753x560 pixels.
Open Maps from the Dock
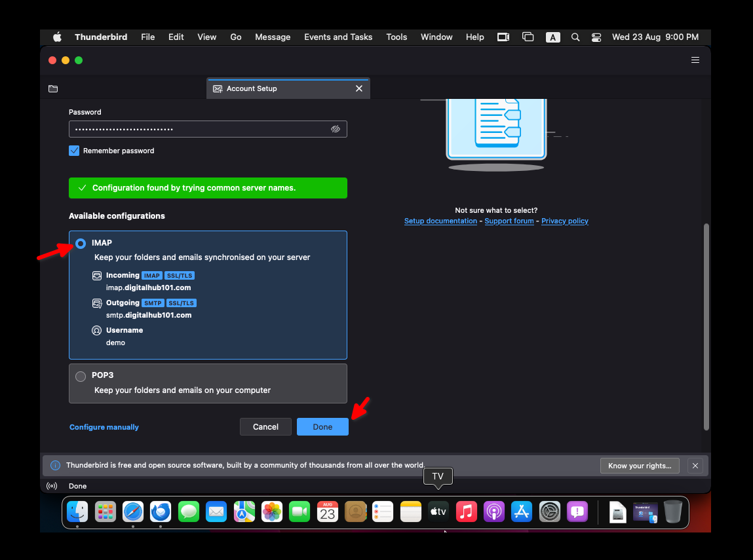[244, 512]
